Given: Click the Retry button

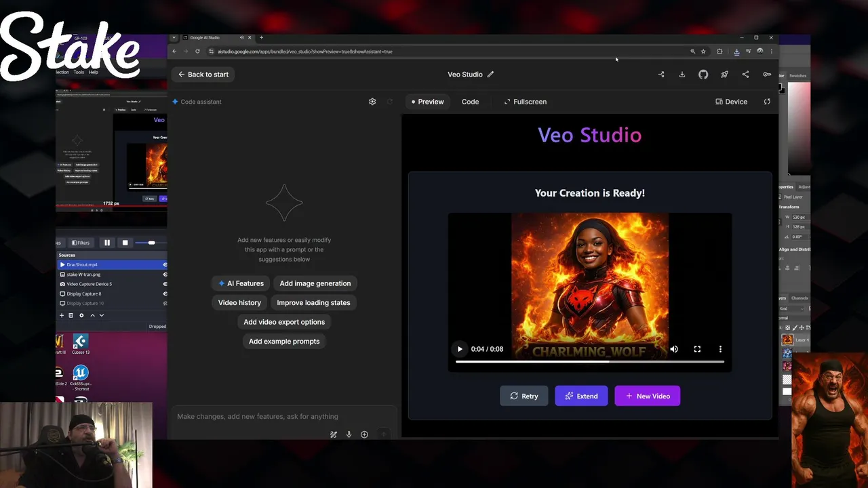Looking at the screenshot, I should click(524, 396).
